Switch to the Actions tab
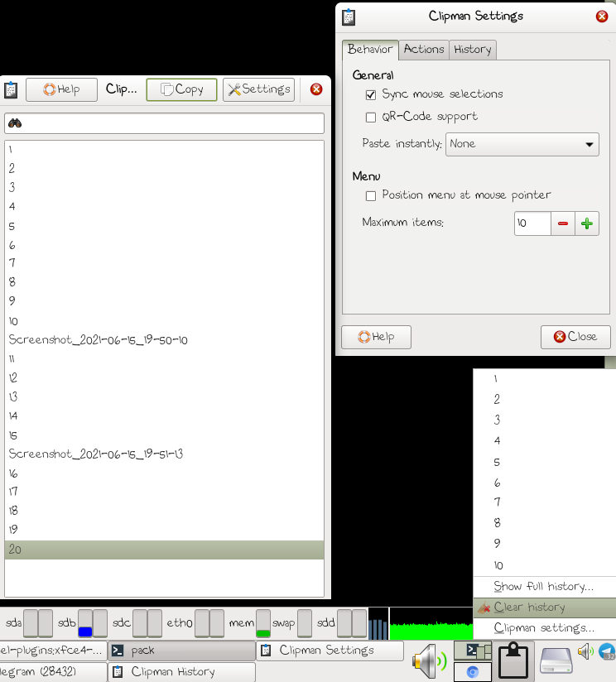The height and width of the screenshot is (682, 616). click(424, 50)
